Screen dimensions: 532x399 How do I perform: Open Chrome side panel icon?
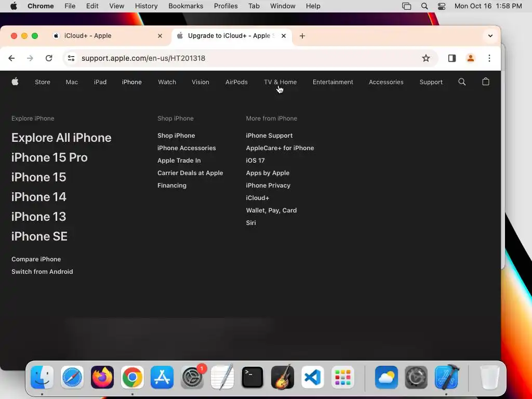click(x=452, y=58)
